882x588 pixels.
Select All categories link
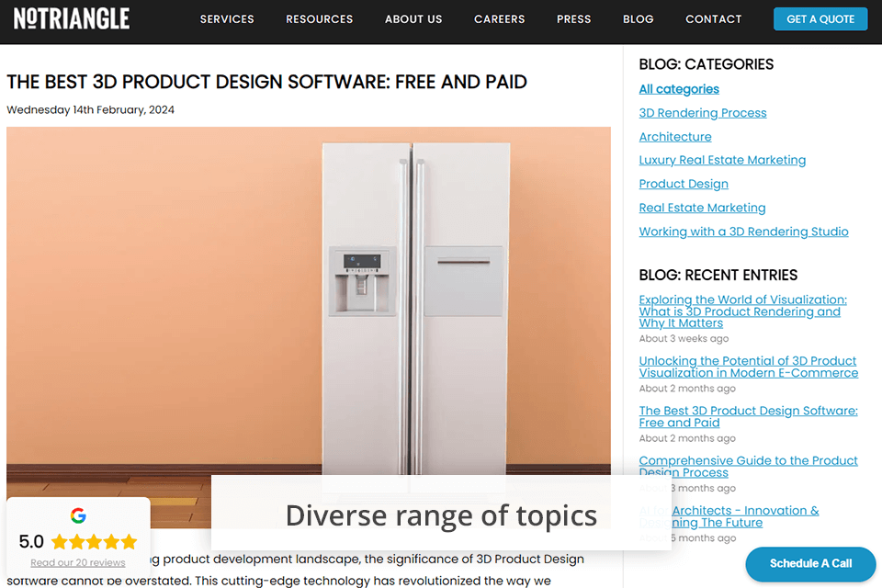coord(678,89)
